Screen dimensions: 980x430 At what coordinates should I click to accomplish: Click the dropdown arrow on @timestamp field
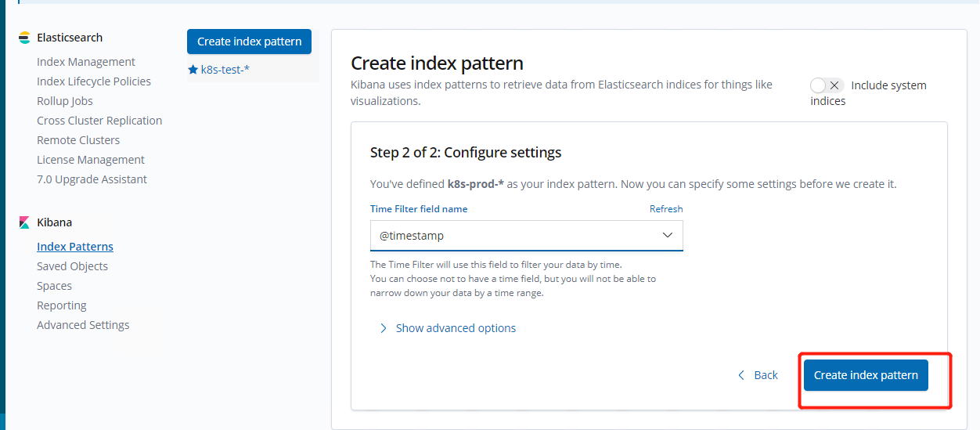tap(667, 235)
